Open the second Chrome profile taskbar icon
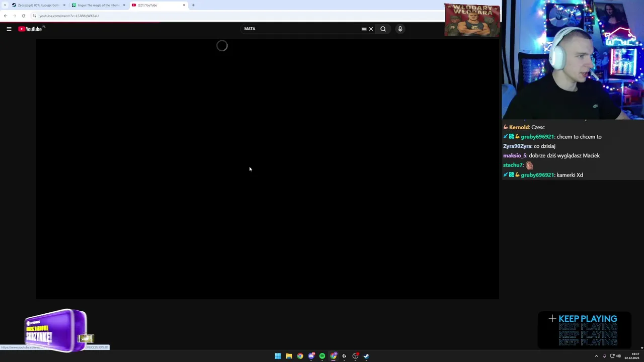 334,356
